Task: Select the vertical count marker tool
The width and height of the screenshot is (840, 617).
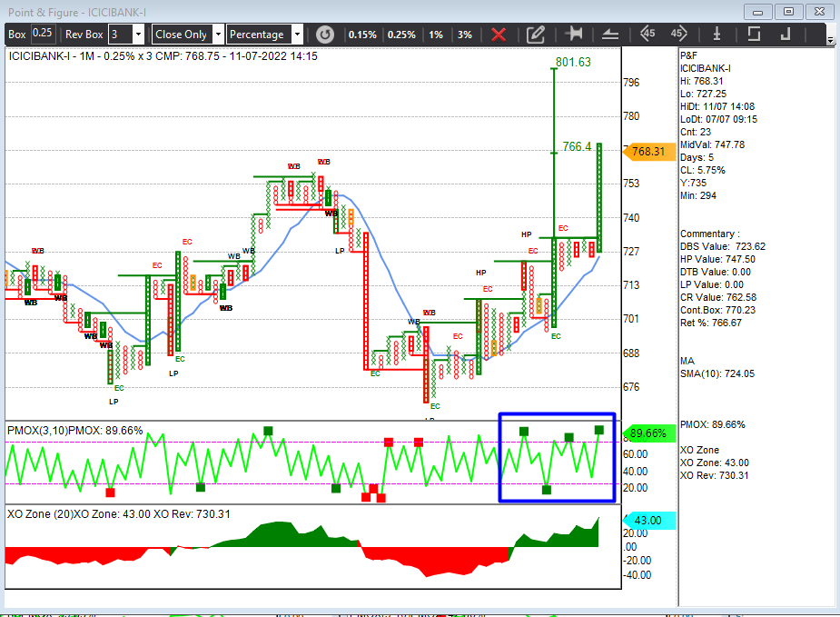Action: pyautogui.click(x=716, y=35)
